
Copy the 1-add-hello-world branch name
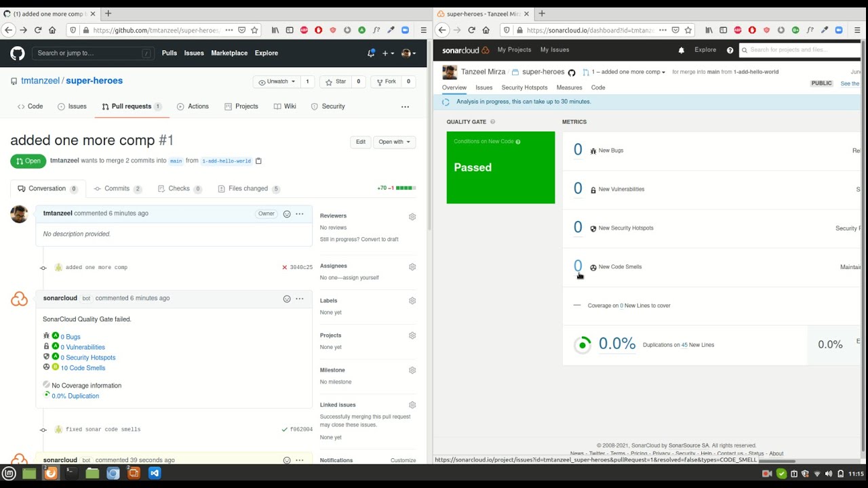[x=258, y=161]
